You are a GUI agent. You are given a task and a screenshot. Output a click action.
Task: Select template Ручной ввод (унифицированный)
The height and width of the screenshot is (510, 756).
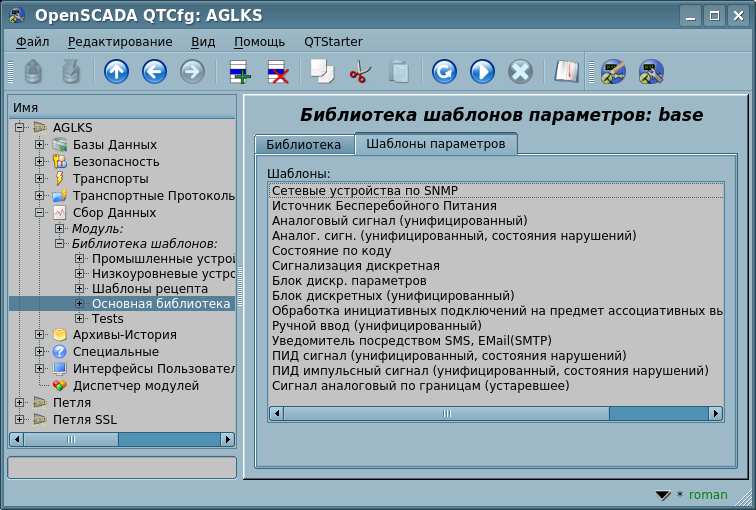(x=496, y=326)
